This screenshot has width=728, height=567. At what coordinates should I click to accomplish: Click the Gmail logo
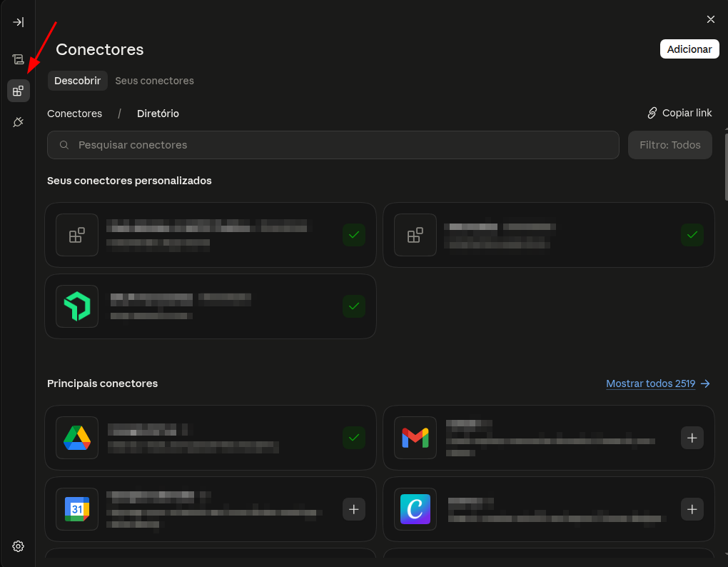pyautogui.click(x=415, y=438)
